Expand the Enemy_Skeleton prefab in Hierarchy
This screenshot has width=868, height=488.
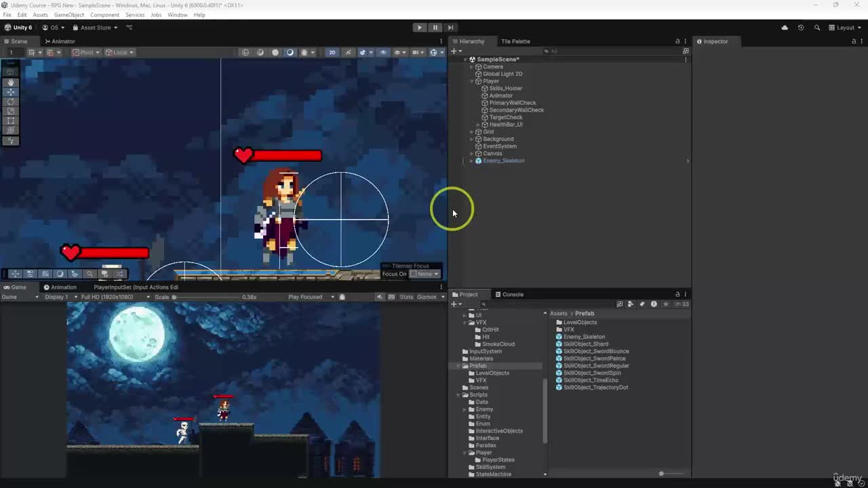coord(472,161)
